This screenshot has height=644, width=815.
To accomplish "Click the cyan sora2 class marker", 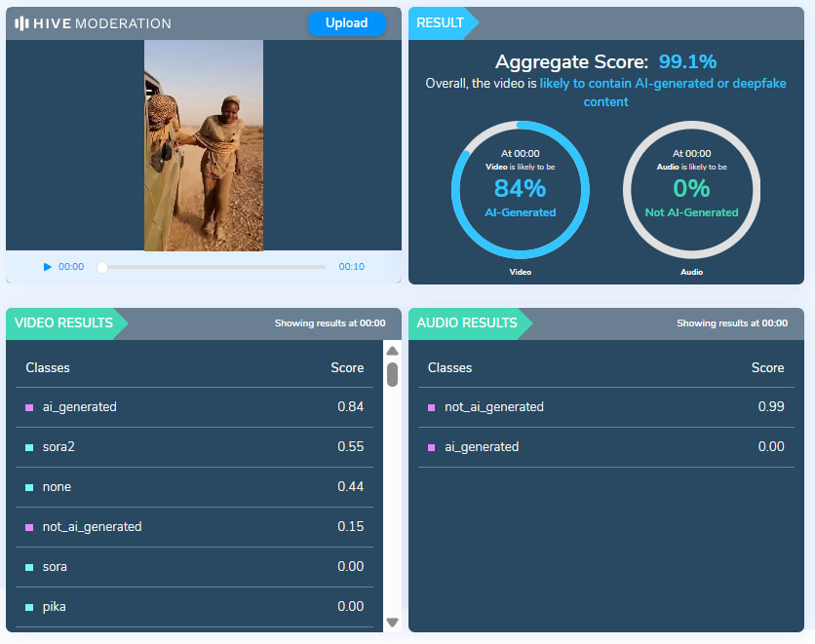I will pos(29,447).
